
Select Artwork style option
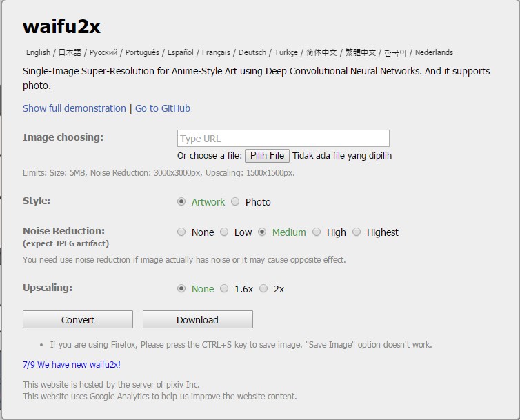pos(181,201)
